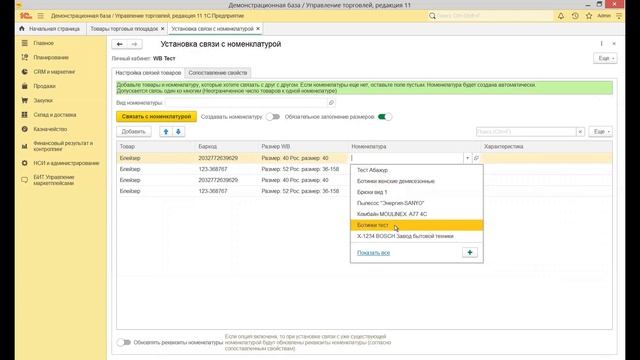Click the Номенклатура cell input
This screenshot has height=360, width=640.
tap(407, 158)
